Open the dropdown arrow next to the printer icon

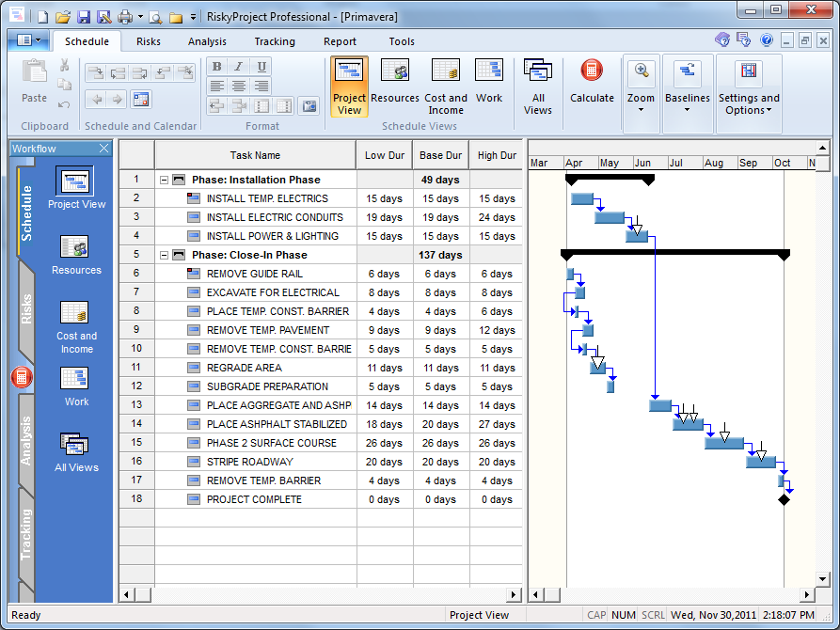pyautogui.click(x=140, y=17)
